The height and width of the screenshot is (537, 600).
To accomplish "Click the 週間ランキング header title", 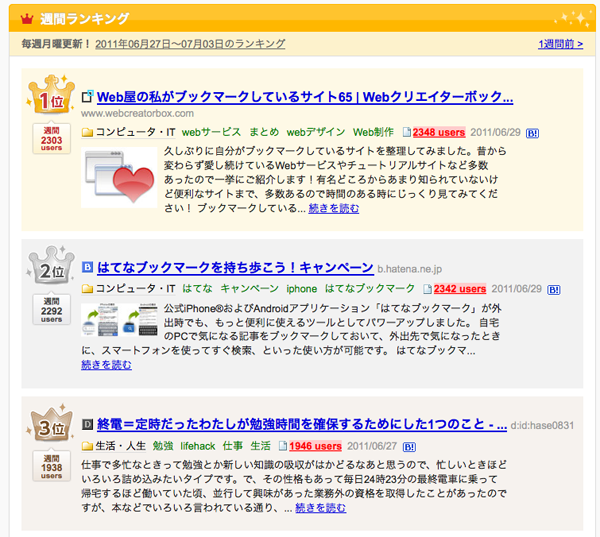I will click(85, 18).
